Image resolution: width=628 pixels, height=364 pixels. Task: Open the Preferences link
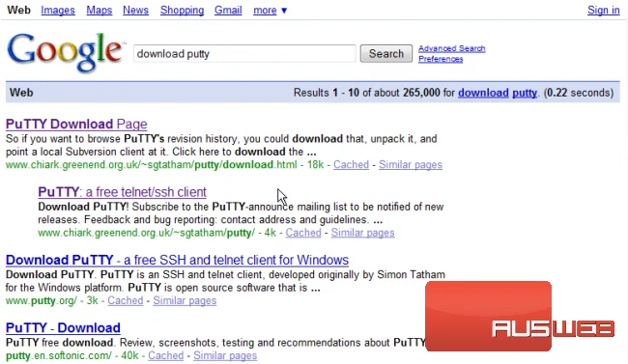point(441,59)
